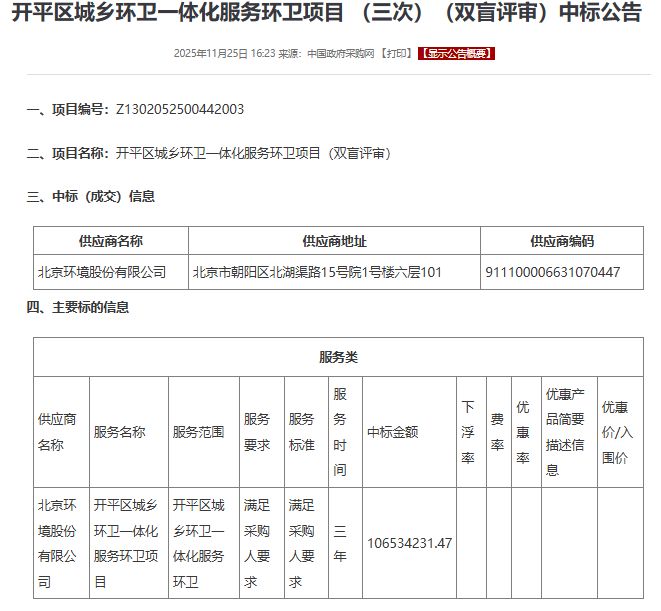
Task: Click the 三、中标（成交）信息 section heading
Action: (91, 196)
